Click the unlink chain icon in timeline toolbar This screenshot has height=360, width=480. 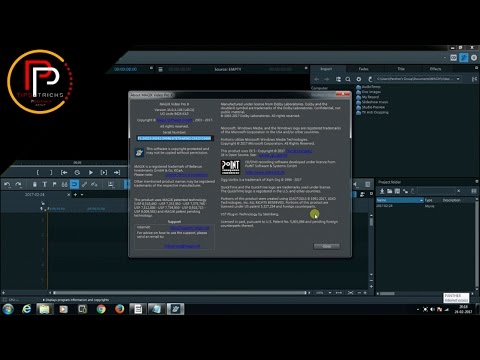(x=94, y=184)
